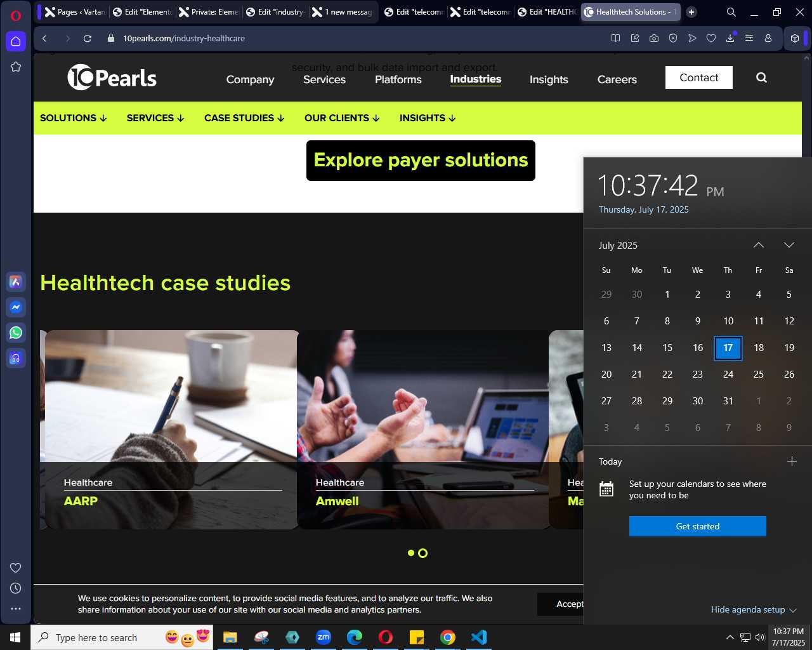Open History clock icon in sidebar
Viewport: 812px width, 650px height.
pyautogui.click(x=16, y=588)
